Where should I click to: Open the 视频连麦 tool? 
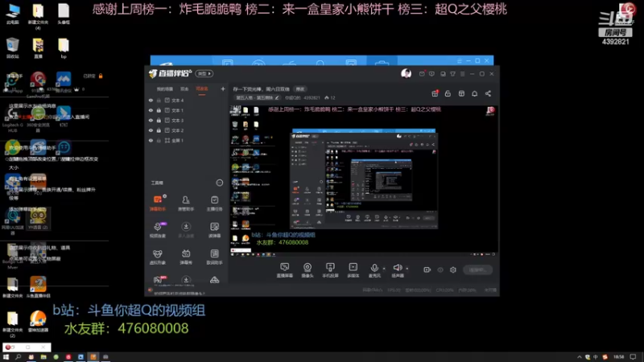(158, 230)
